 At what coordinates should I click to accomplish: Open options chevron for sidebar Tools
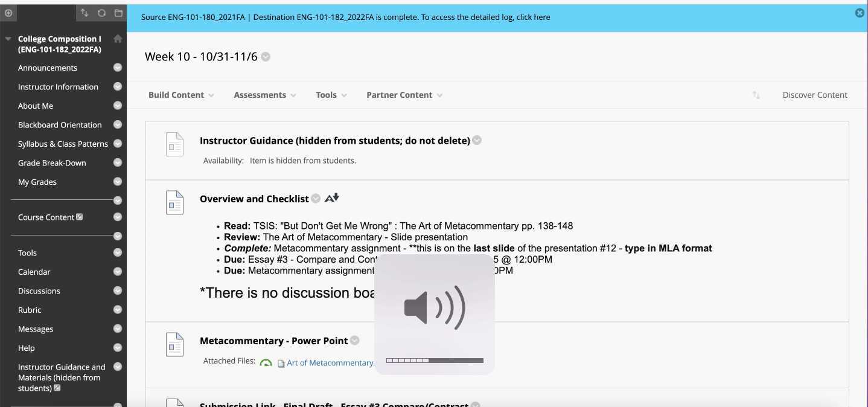point(118,253)
